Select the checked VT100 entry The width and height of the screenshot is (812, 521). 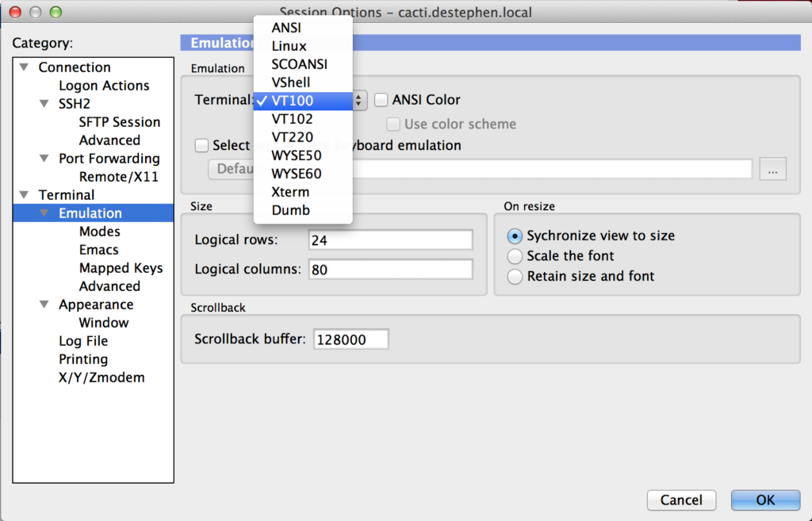pos(303,101)
